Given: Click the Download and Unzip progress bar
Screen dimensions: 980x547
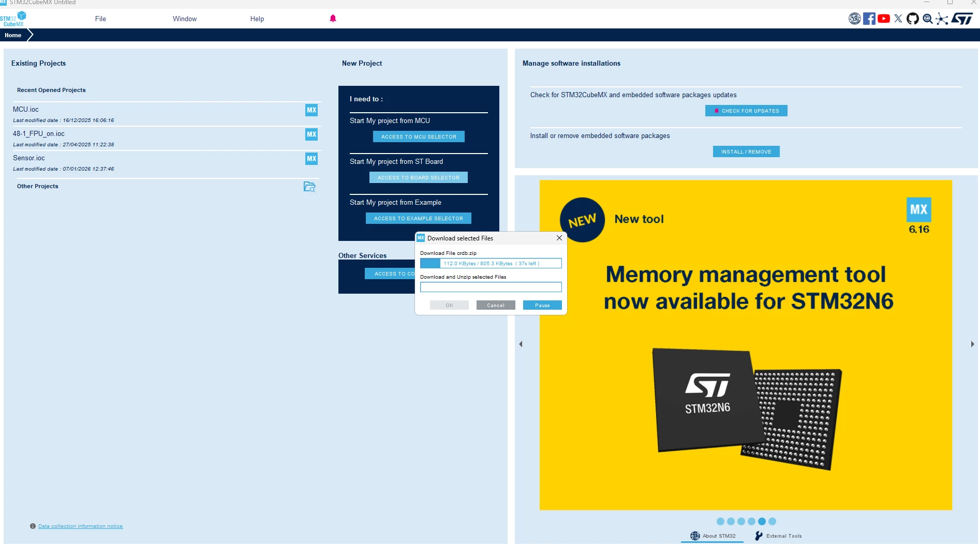Looking at the screenshot, I should [x=491, y=287].
